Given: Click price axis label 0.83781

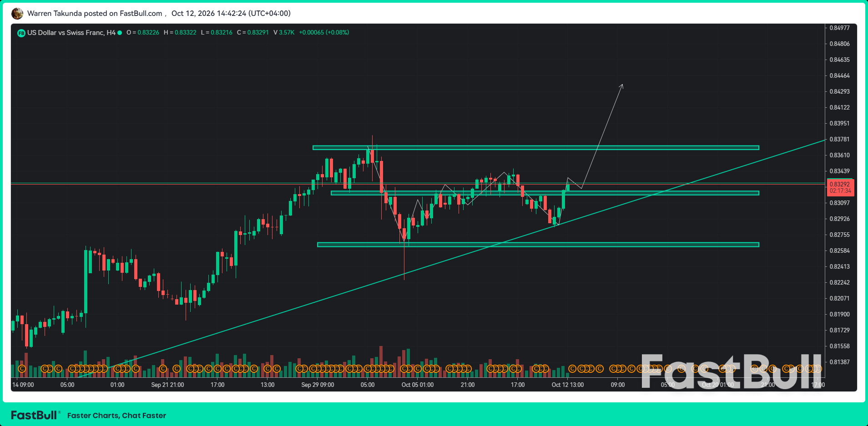Looking at the screenshot, I should (x=839, y=139).
